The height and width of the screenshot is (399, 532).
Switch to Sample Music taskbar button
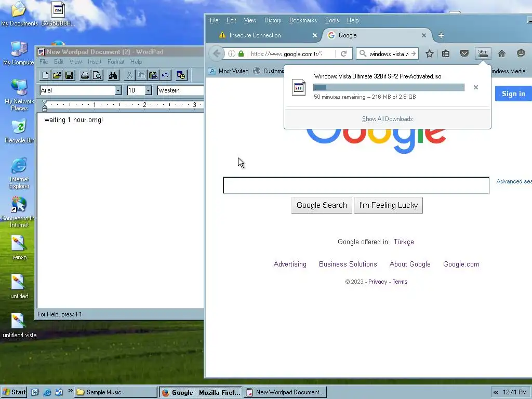tap(115, 392)
